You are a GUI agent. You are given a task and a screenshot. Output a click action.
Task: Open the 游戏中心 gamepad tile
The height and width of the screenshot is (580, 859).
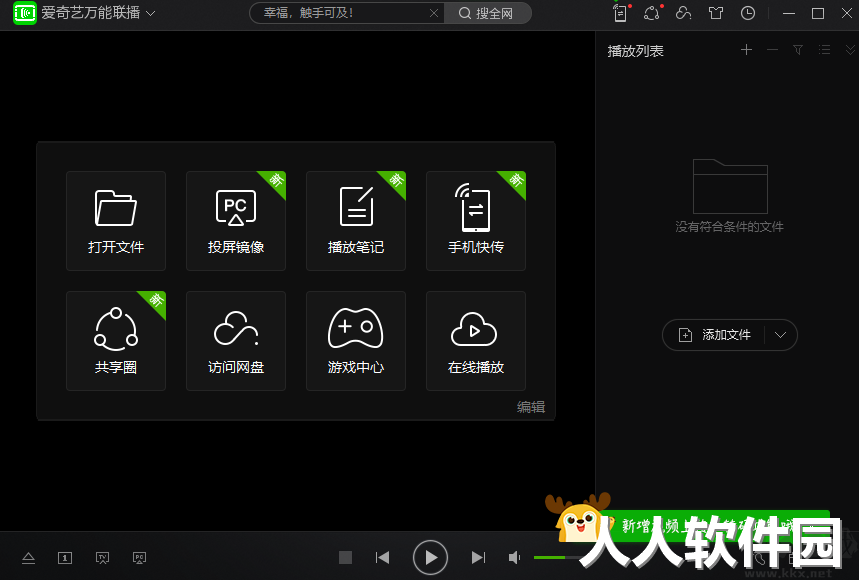356,341
